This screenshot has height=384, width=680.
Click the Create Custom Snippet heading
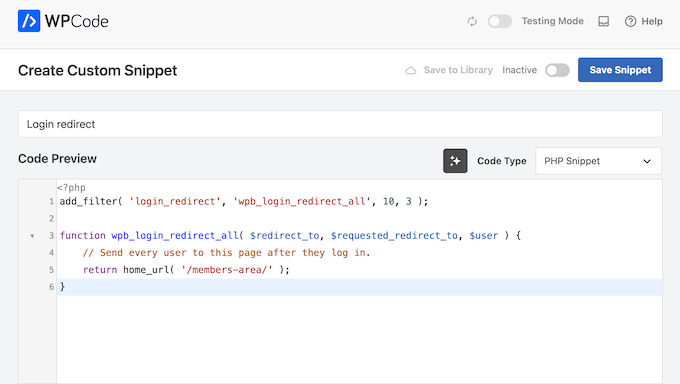coord(98,70)
